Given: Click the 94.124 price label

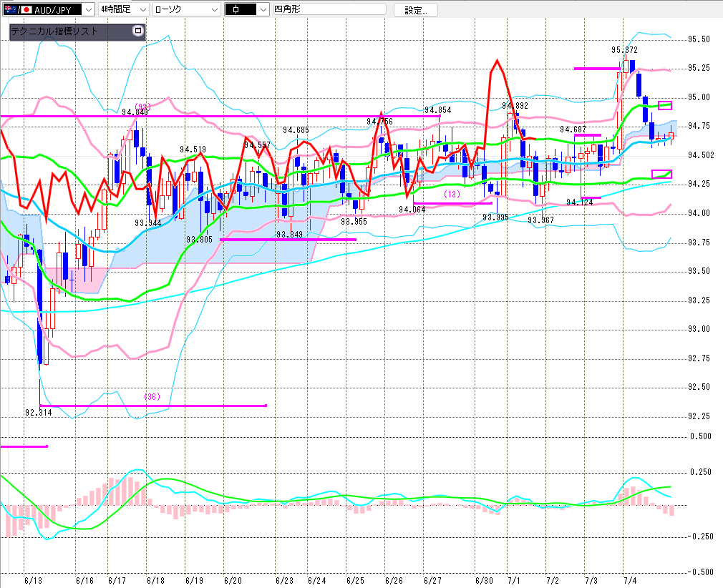Looking at the screenshot, I should 580,202.
